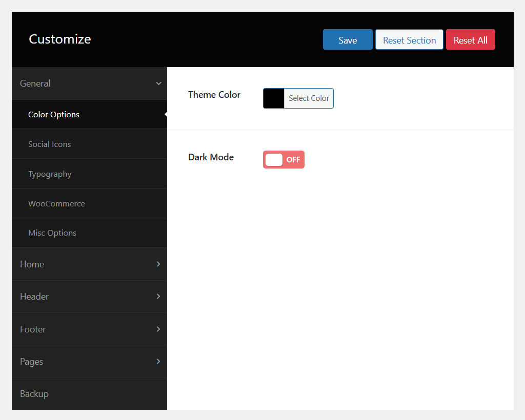Image resolution: width=525 pixels, height=420 pixels.
Task: Open the Backup section
Action: pyautogui.click(x=34, y=394)
